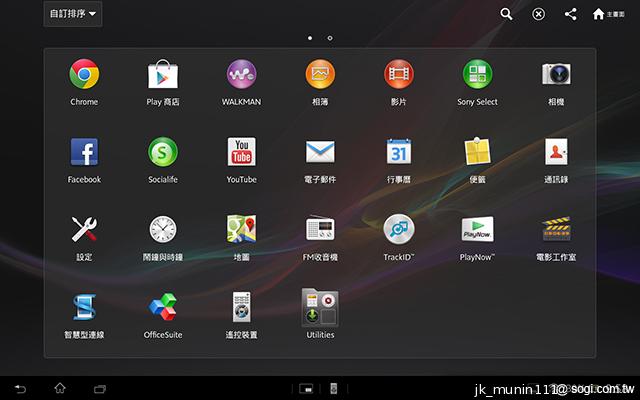Open the orange Album (相簿) app

click(x=320, y=74)
